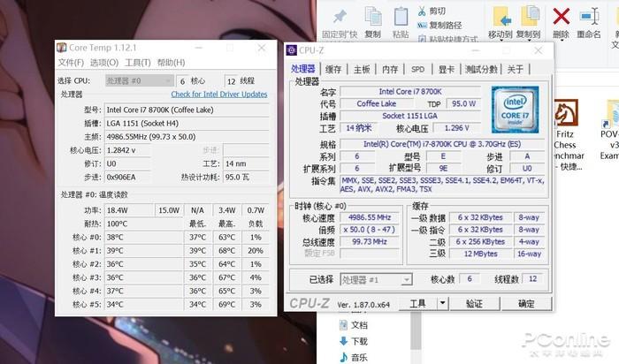Click the Model field showing Intel Core i7 8700K
Image resolution: width=619 pixels, height=364 pixels.
[x=187, y=110]
